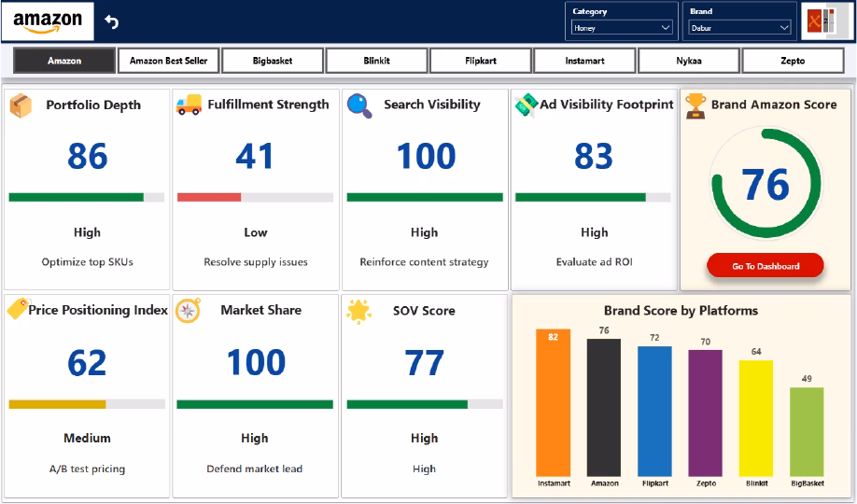Click the Search Visibility progress bar
Viewport: 857px width, 504px height.
click(x=425, y=197)
